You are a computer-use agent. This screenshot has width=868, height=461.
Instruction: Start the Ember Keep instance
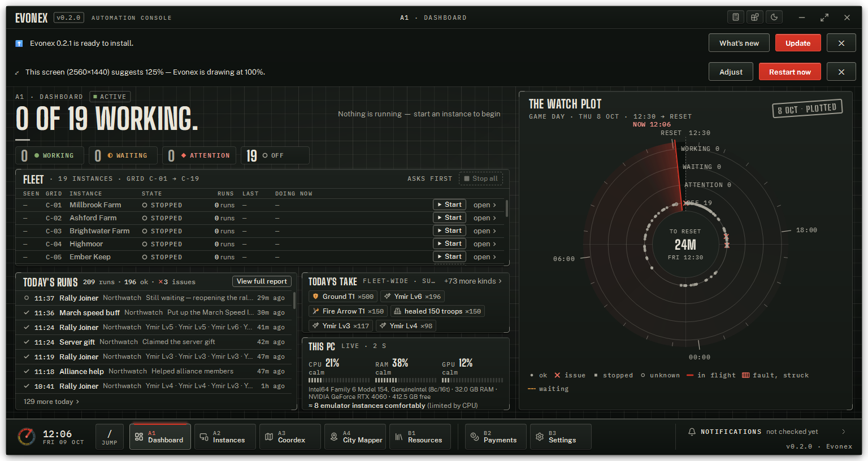449,256
